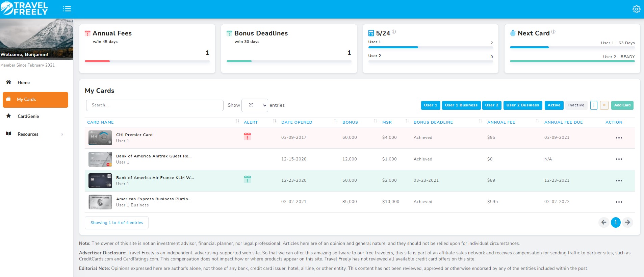644x277 pixels.
Task: Sort by Date Opened column
Action: 336,121
